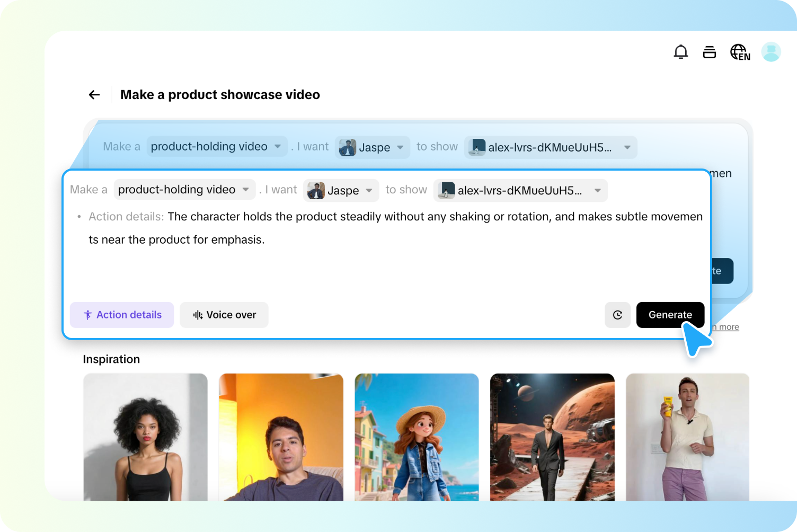Viewport: 797px width, 532px height.
Task: Select the man holding yellow product inspiration thumbnail
Action: [687, 437]
